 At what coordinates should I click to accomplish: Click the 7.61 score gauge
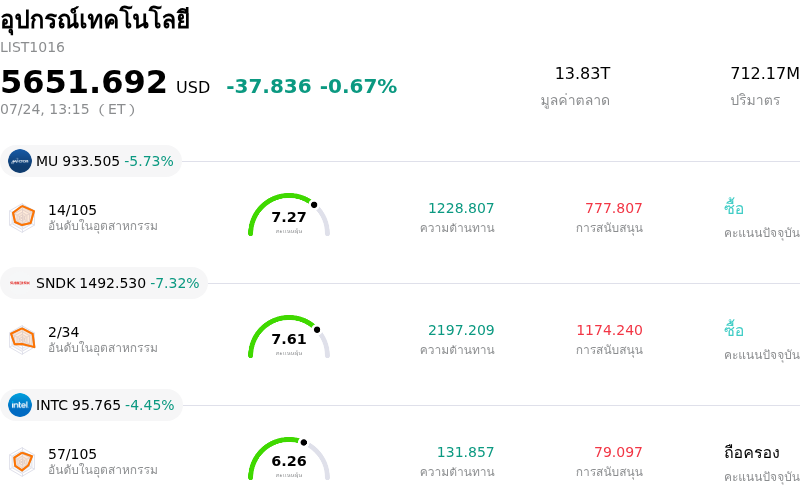pyautogui.click(x=289, y=337)
